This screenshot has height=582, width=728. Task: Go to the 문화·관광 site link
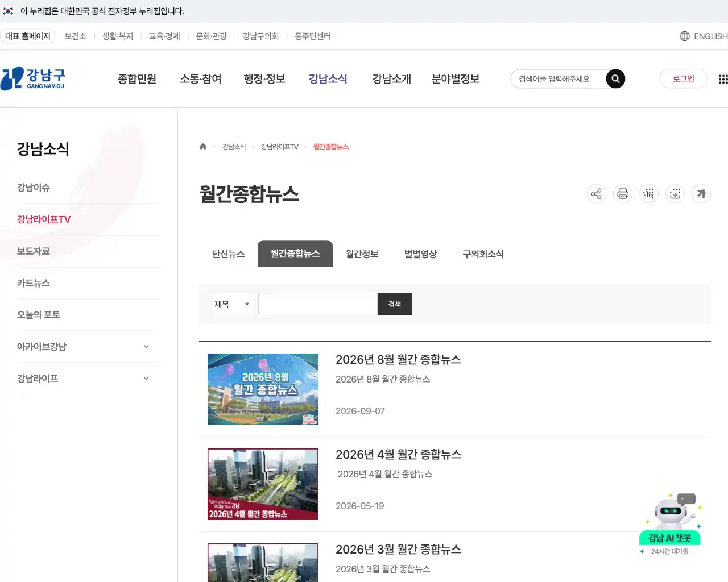pyautogui.click(x=212, y=36)
